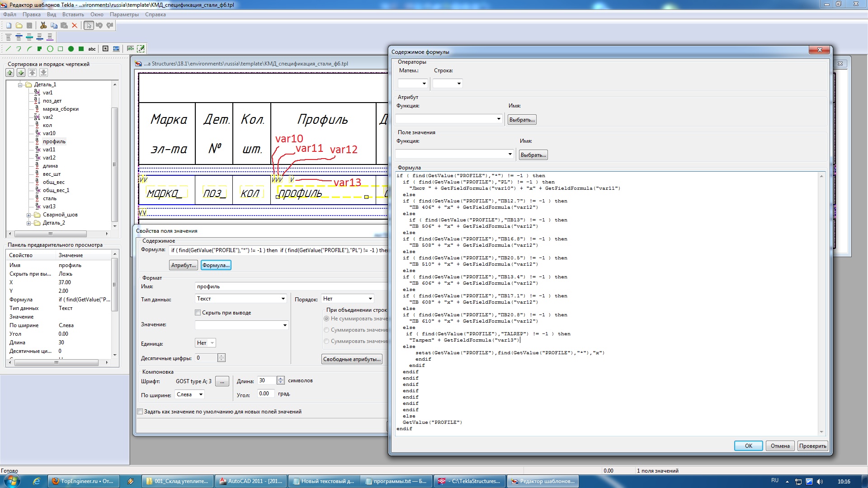Open the 'Вставить' menu
This screenshot has width=868, height=488.
(73, 14)
